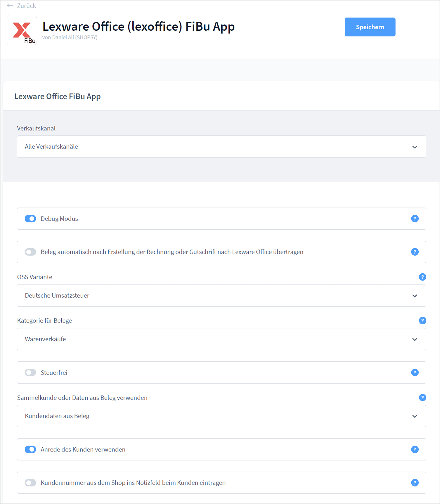Click chevron in Warenverkäufe field

[x=415, y=339]
